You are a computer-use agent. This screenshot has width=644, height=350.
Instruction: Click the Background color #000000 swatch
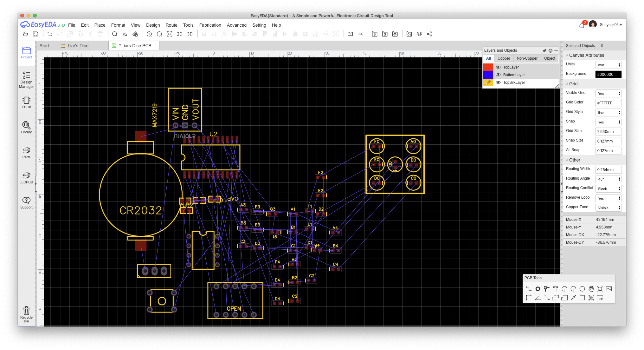click(x=608, y=75)
